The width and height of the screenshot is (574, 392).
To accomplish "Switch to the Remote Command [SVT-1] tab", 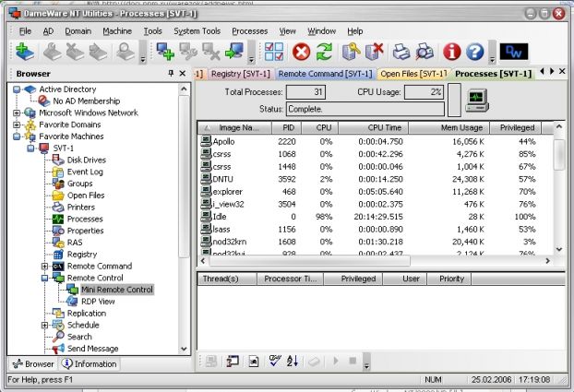I will 324,73.
